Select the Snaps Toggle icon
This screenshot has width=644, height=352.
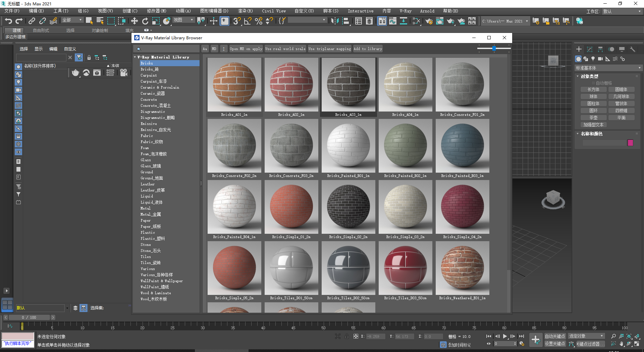click(x=237, y=21)
